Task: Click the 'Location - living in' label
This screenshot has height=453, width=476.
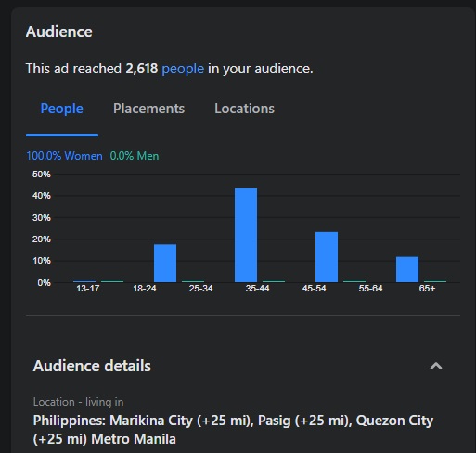Action: tap(79, 402)
